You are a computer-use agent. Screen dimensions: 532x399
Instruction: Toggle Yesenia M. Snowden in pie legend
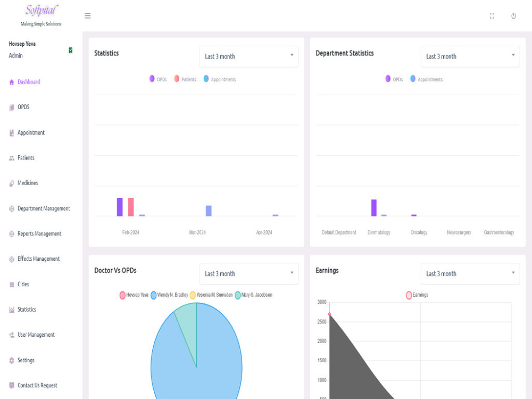point(211,295)
